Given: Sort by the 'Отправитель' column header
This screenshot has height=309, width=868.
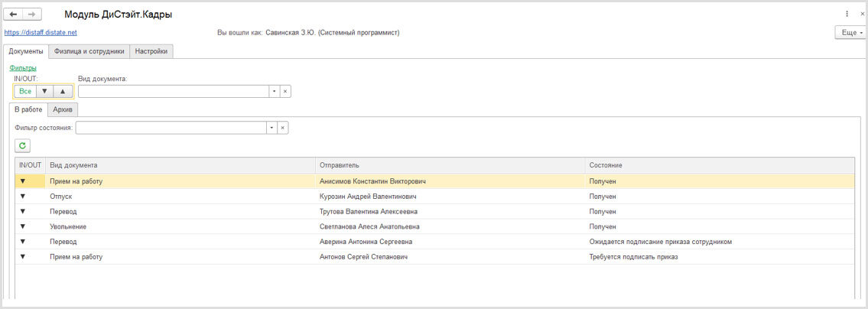Looking at the screenshot, I should pyautogui.click(x=450, y=165).
